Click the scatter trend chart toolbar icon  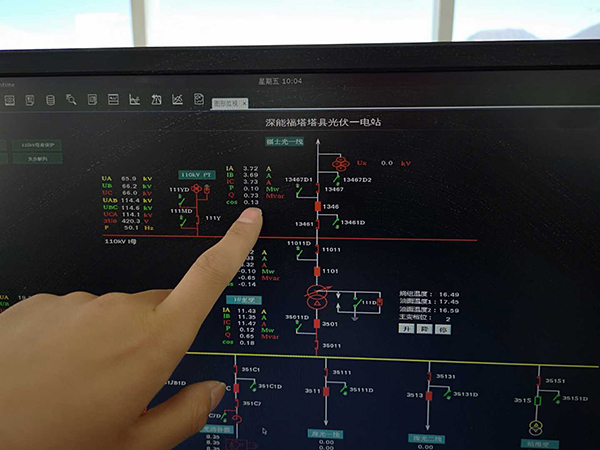(177, 99)
